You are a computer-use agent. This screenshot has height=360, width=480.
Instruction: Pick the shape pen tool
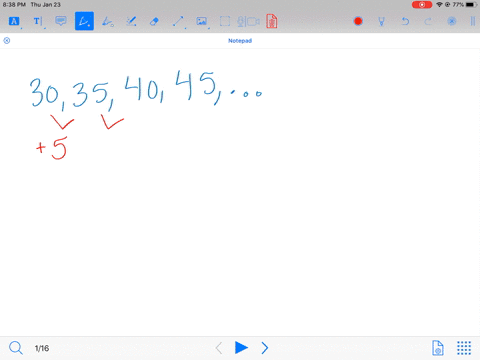coord(108,21)
